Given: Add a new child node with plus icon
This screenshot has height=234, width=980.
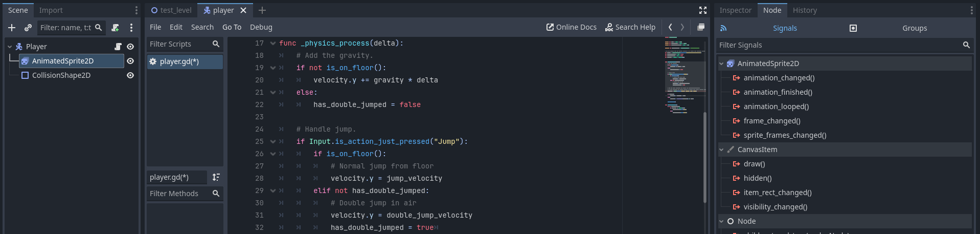Looking at the screenshot, I should point(12,28).
